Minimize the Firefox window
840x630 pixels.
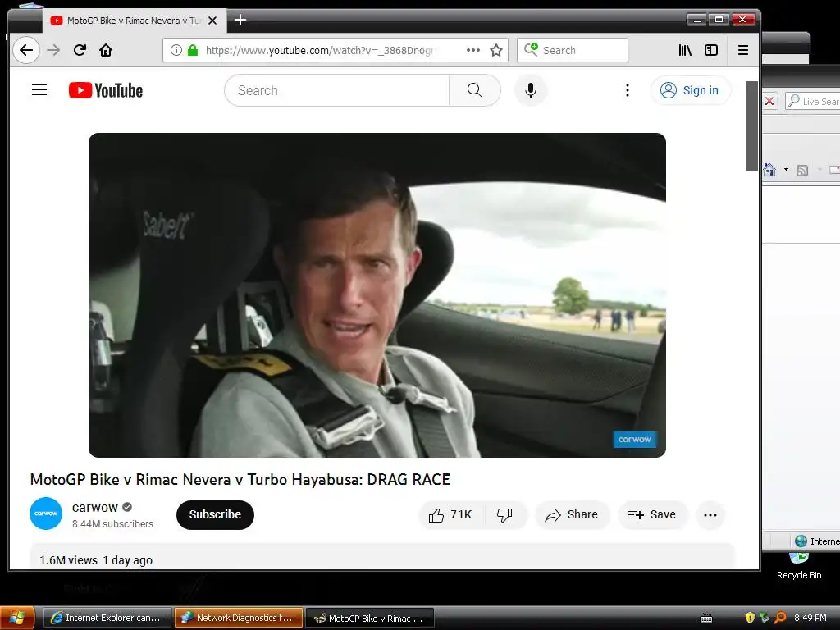click(x=696, y=20)
